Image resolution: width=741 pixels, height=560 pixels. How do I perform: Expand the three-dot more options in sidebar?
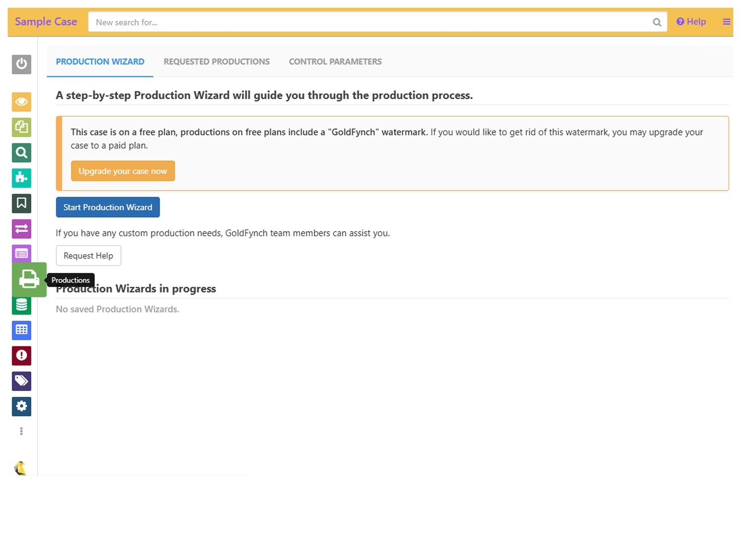click(x=22, y=431)
